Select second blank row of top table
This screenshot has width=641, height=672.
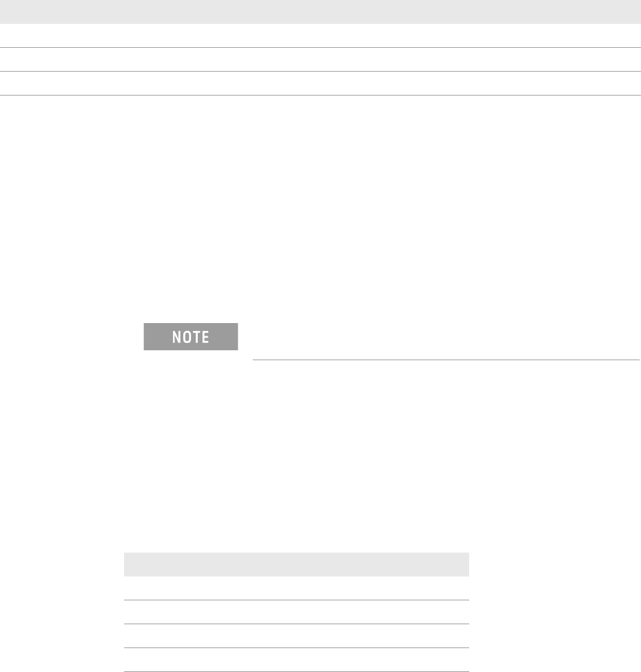coord(320,59)
